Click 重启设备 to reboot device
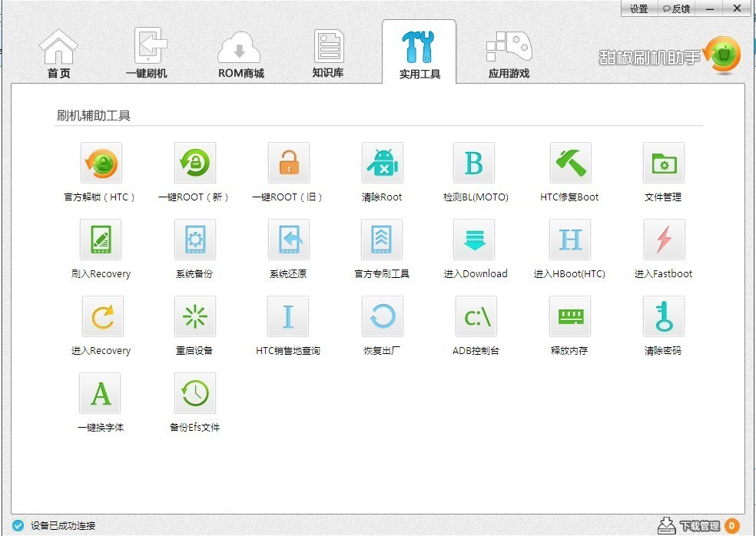Viewport: 756px width, 536px height. pyautogui.click(x=195, y=316)
